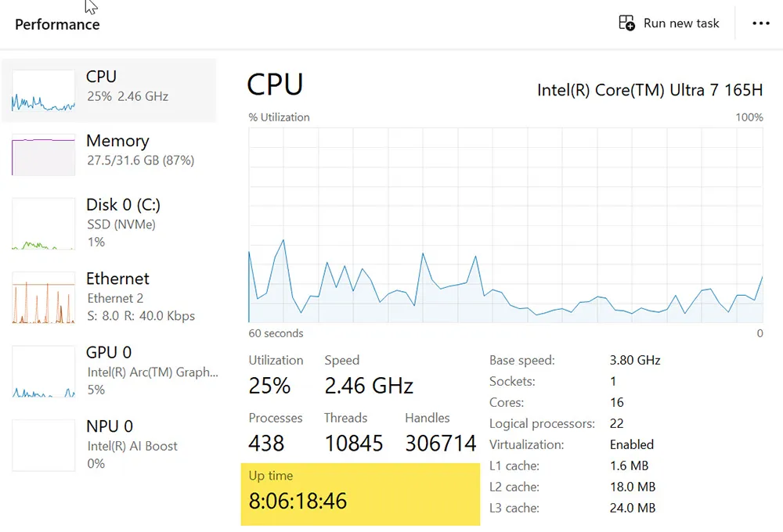This screenshot has width=783, height=532.
Task: Click the 2.46 GHz Speed value
Action: [368, 386]
